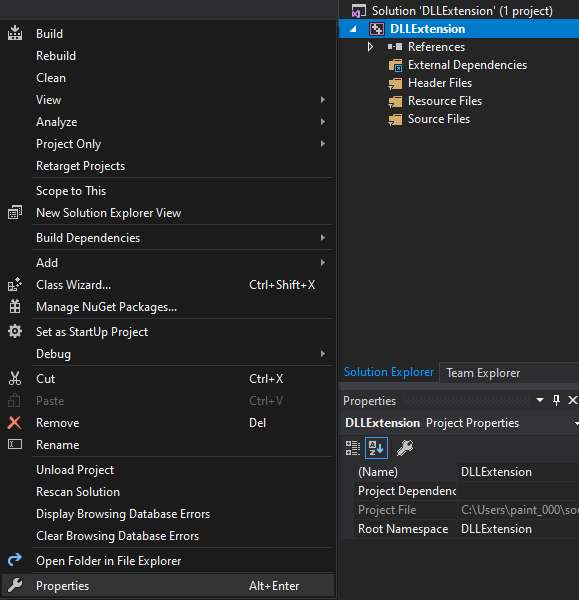Click the Header Files filter icon
Image resolution: width=579 pixels, height=600 pixels.
[395, 83]
